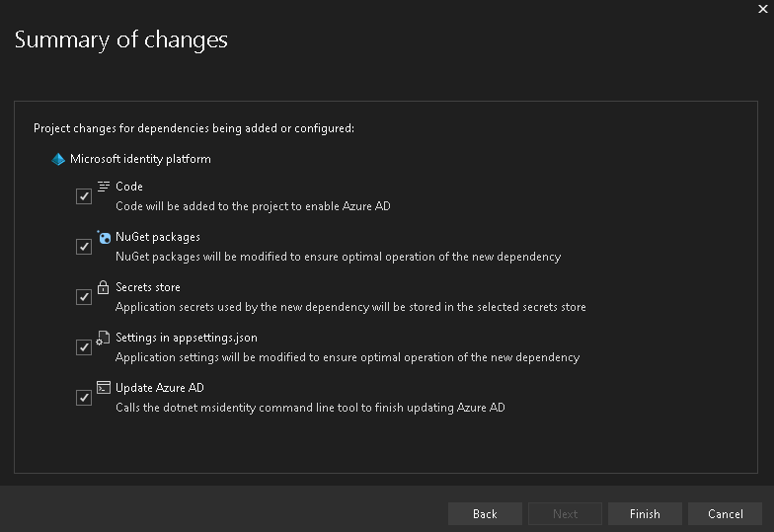This screenshot has height=532, width=774.
Task: Click 'NuGet packages will be modified' description
Action: (x=338, y=257)
